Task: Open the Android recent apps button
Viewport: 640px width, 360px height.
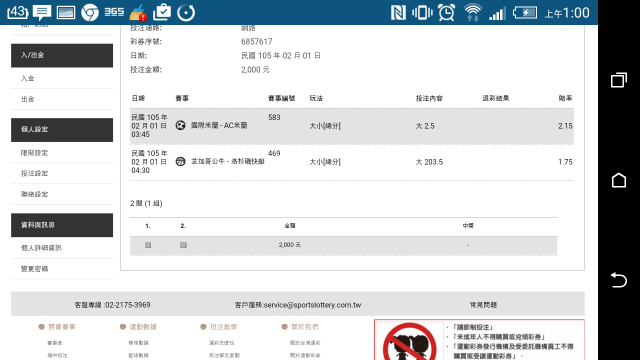Action: [619, 80]
